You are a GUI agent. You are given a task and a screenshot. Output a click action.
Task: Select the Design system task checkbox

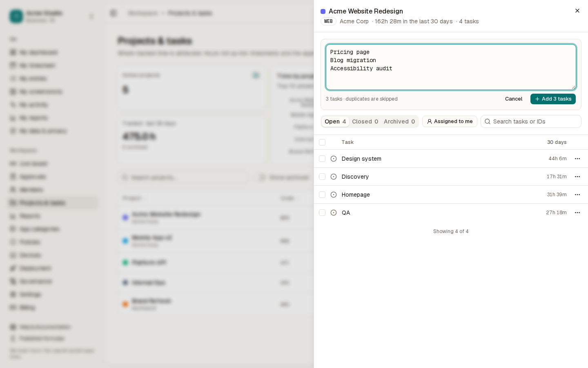click(x=322, y=159)
